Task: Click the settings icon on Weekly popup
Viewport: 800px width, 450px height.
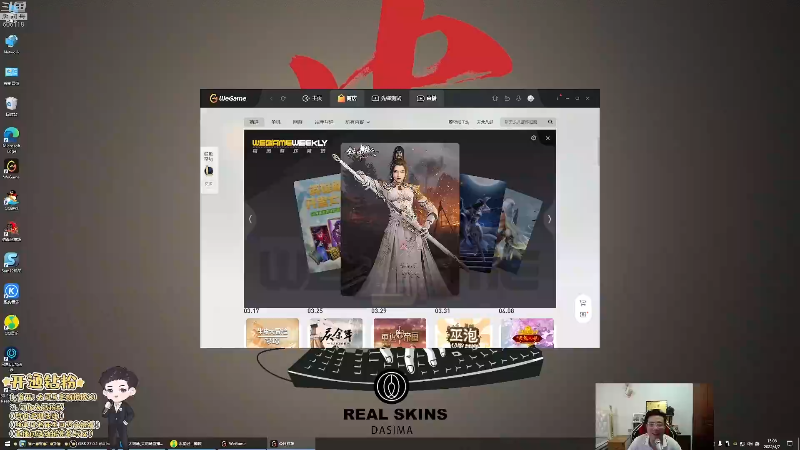Action: click(x=533, y=138)
